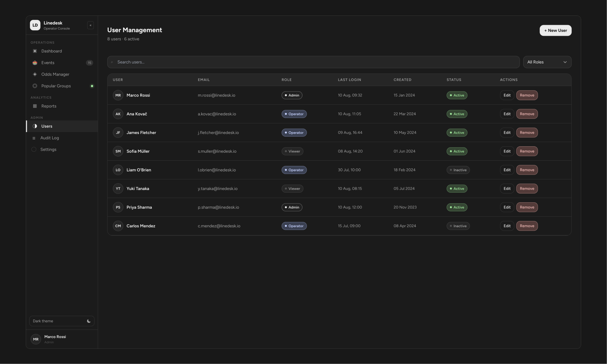Viewport: 607px width, 364px height.
Task: Open Popular Groups page
Action: 62,86
